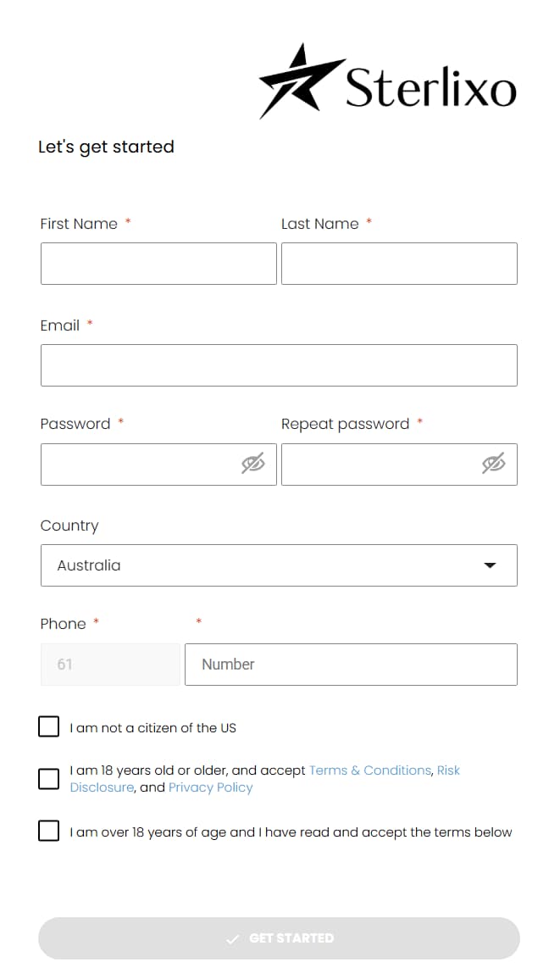Image resolution: width=560 pixels, height=968 pixels.
Task: Click the Password input field
Action: (x=140, y=465)
